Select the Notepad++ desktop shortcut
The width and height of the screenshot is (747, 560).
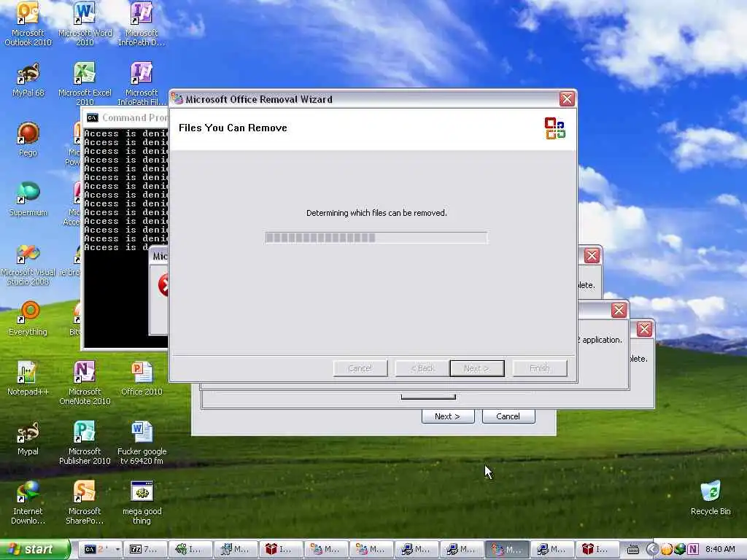(x=28, y=378)
